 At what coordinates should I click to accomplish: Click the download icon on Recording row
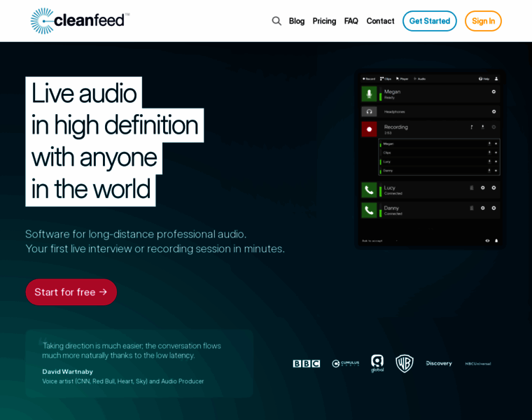point(483,127)
